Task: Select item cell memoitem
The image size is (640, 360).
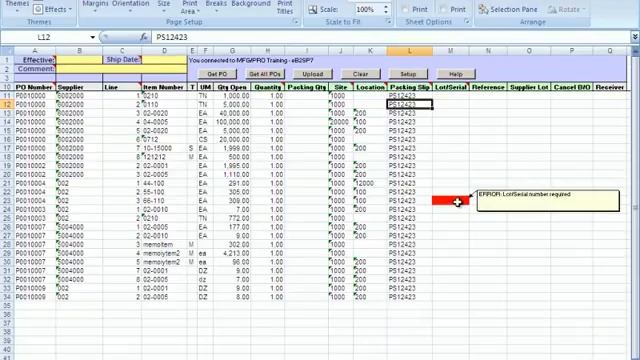Action: click(164, 244)
